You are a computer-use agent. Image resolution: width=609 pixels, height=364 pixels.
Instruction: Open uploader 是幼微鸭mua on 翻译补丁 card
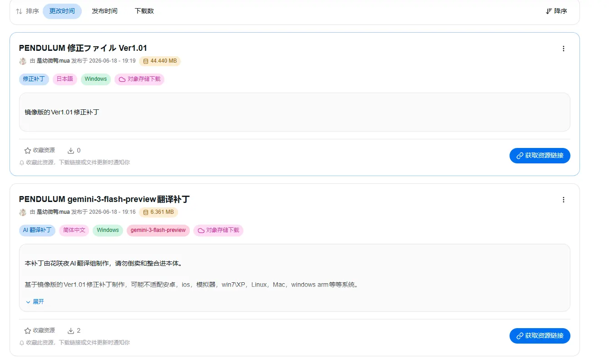click(x=53, y=212)
